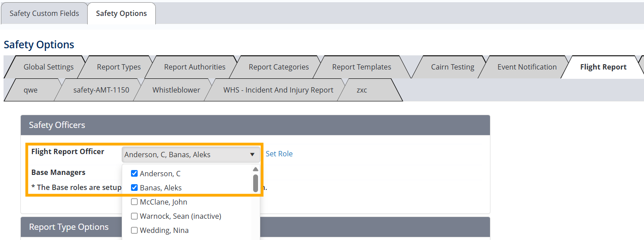Open WHS - Incident And Injury Report tab
The width and height of the screenshot is (644, 240).
(278, 90)
